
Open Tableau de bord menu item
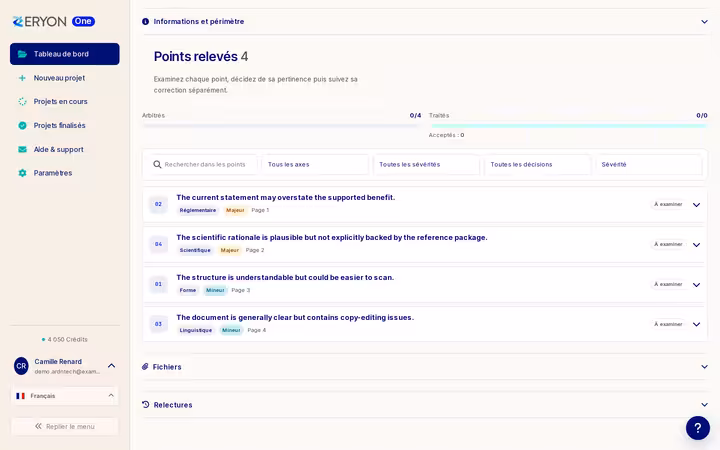coord(65,54)
